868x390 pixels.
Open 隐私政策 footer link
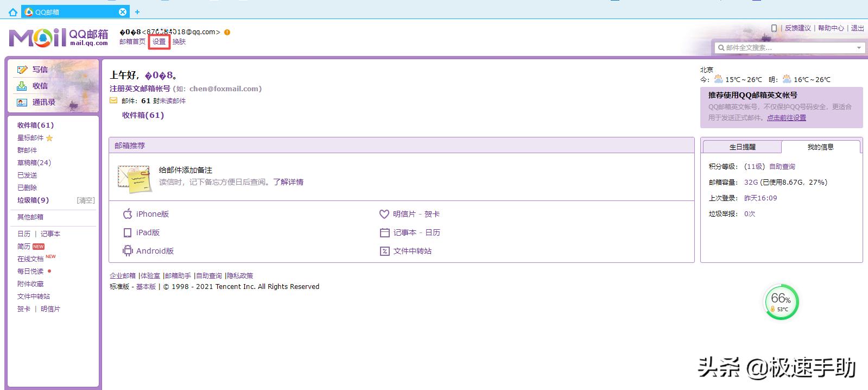240,276
